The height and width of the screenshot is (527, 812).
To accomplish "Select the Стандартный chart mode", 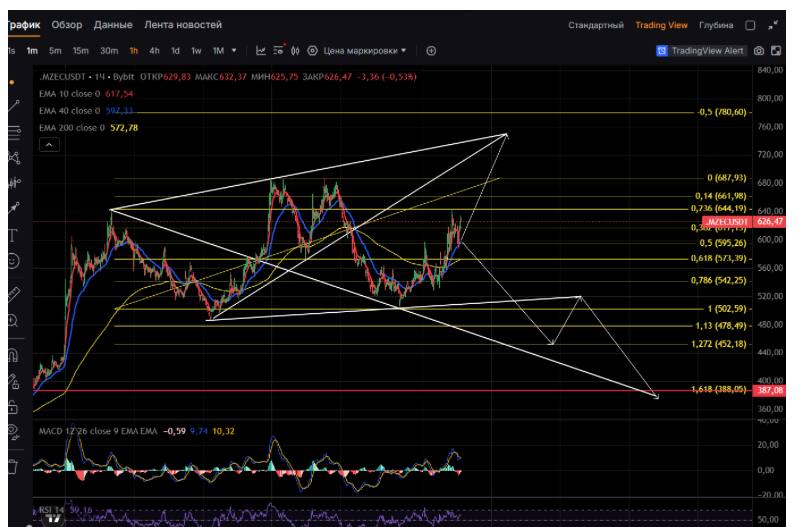I will coord(596,25).
